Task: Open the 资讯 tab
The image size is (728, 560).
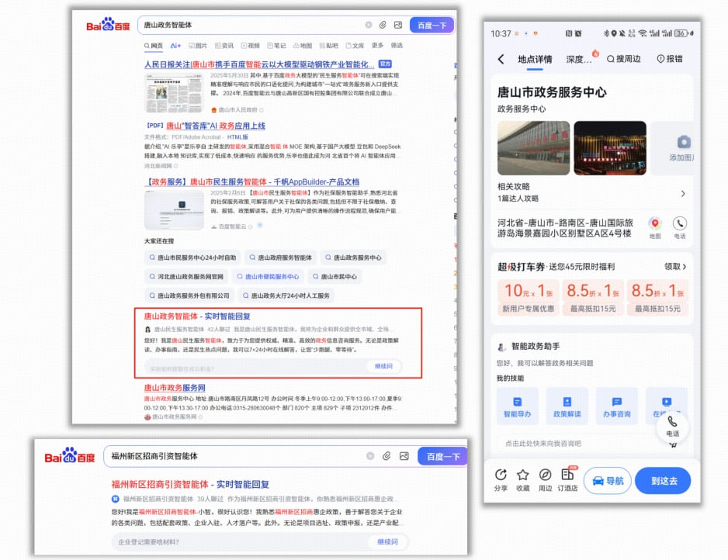Action: (225, 46)
